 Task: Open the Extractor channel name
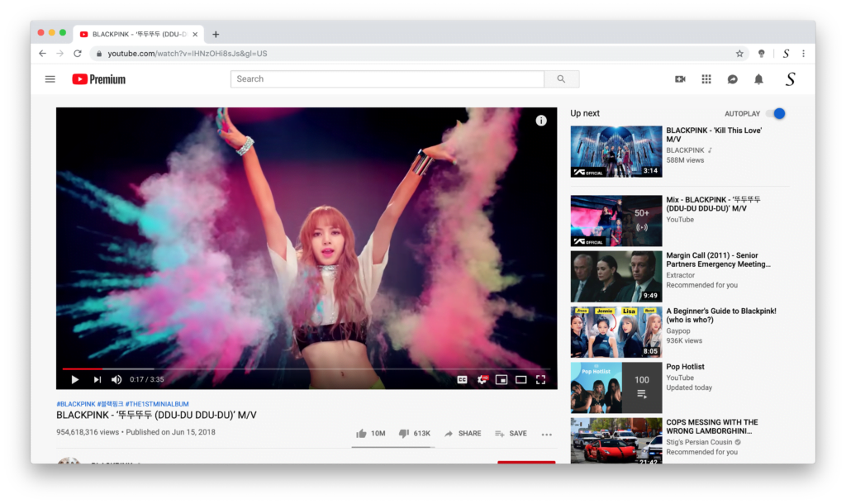[x=681, y=275]
